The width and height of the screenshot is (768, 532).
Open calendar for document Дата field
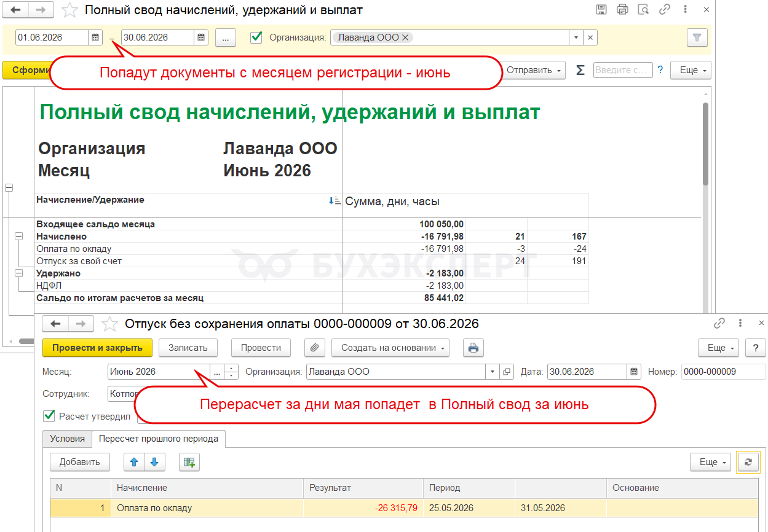coord(634,372)
